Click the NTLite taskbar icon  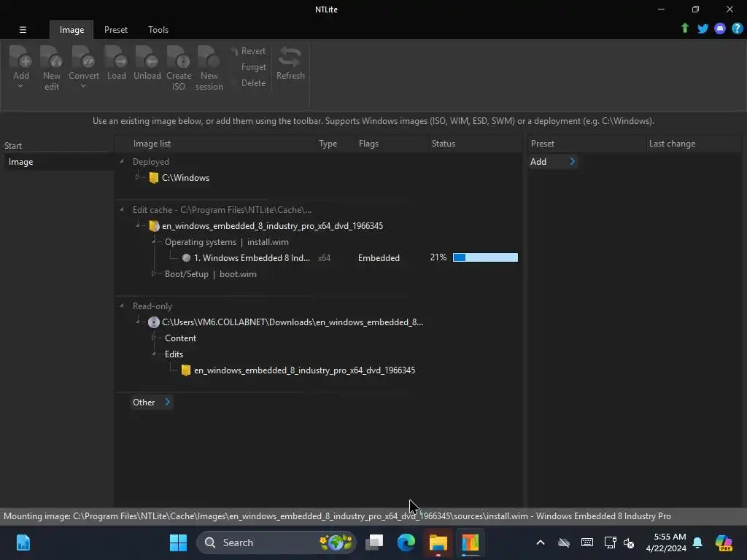coord(470,542)
